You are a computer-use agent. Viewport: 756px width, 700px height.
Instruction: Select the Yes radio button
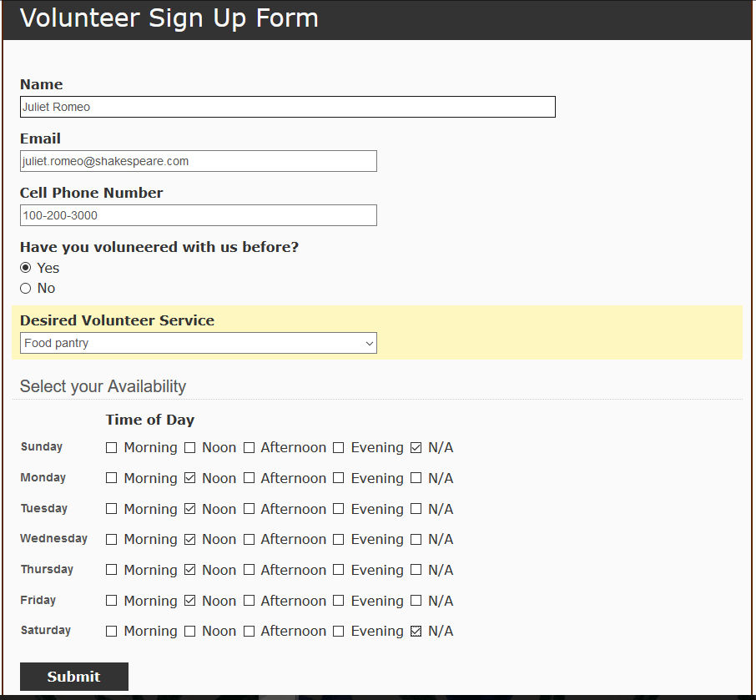tap(26, 268)
